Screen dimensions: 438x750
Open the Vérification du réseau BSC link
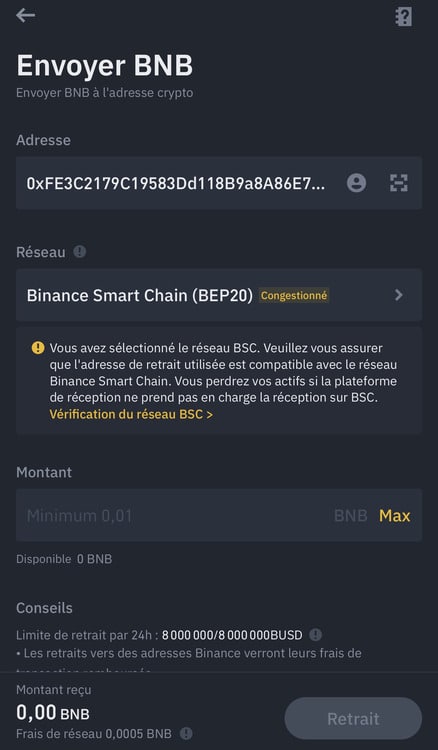[131, 414]
